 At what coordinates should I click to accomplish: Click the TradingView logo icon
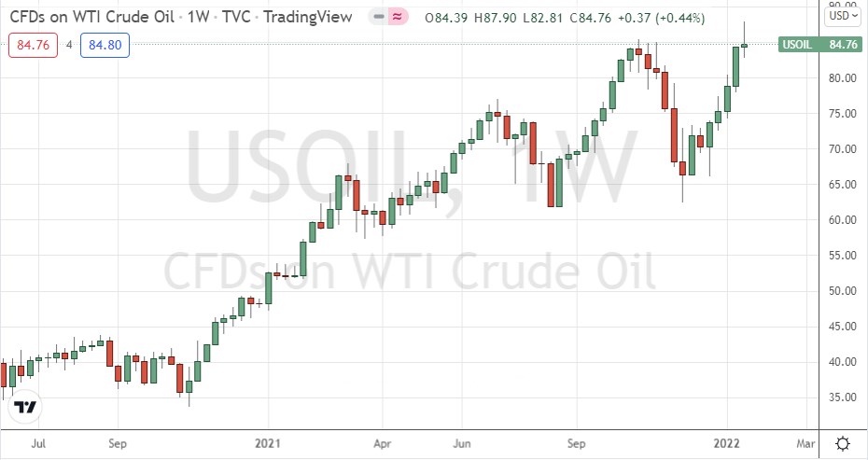[x=26, y=408]
